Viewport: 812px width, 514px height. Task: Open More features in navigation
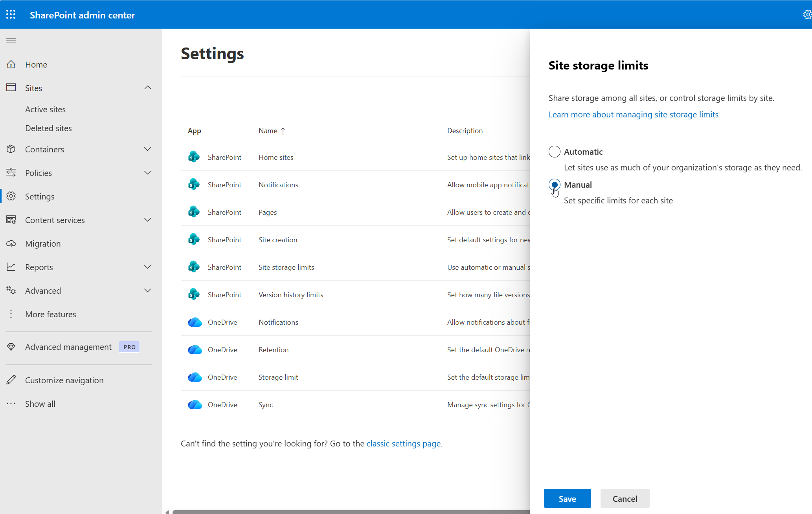(x=51, y=314)
